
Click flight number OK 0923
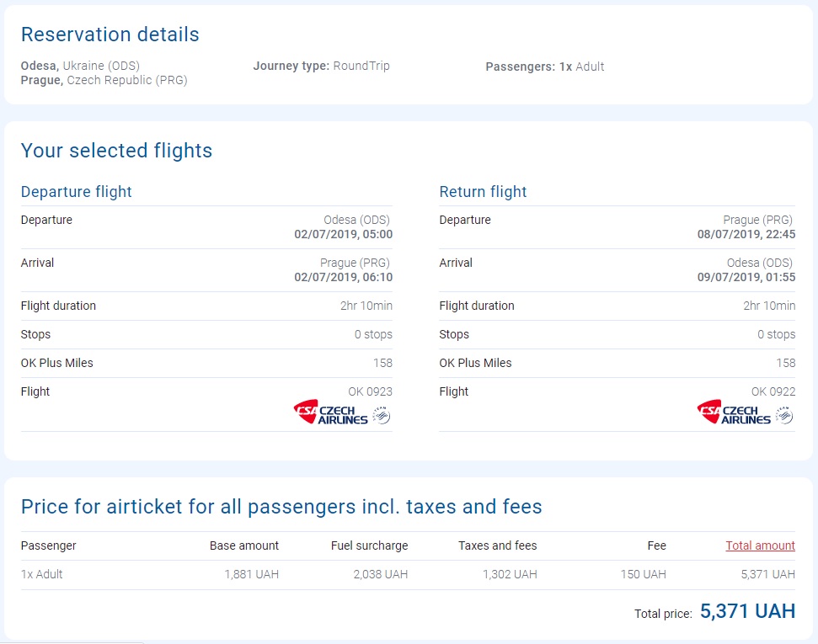(x=370, y=391)
